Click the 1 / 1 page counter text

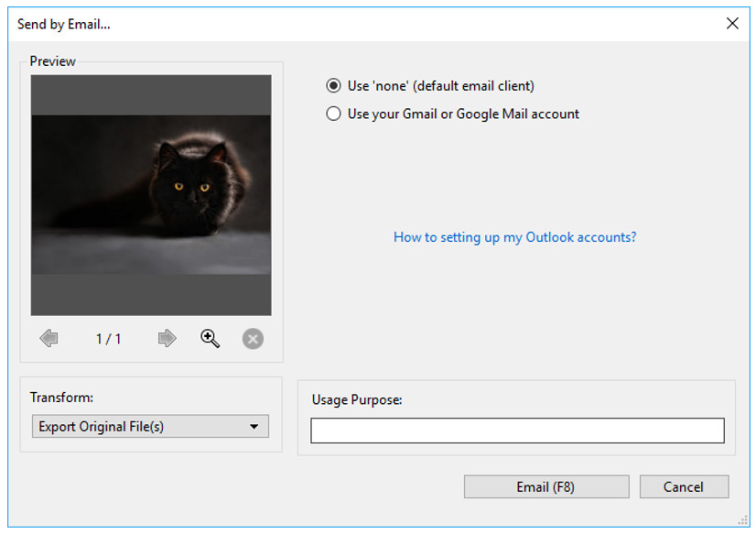point(108,339)
